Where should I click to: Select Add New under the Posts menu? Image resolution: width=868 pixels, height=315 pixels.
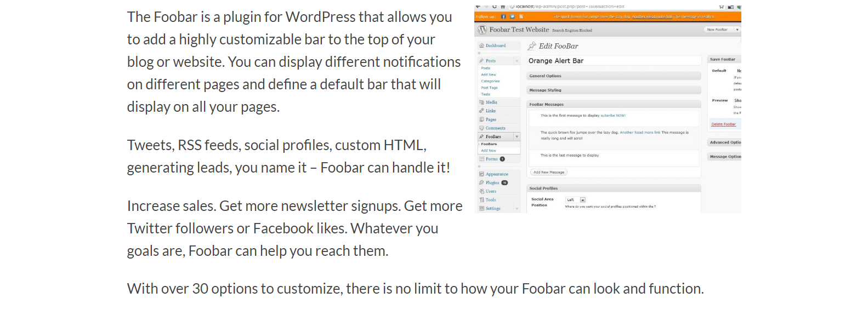(489, 75)
